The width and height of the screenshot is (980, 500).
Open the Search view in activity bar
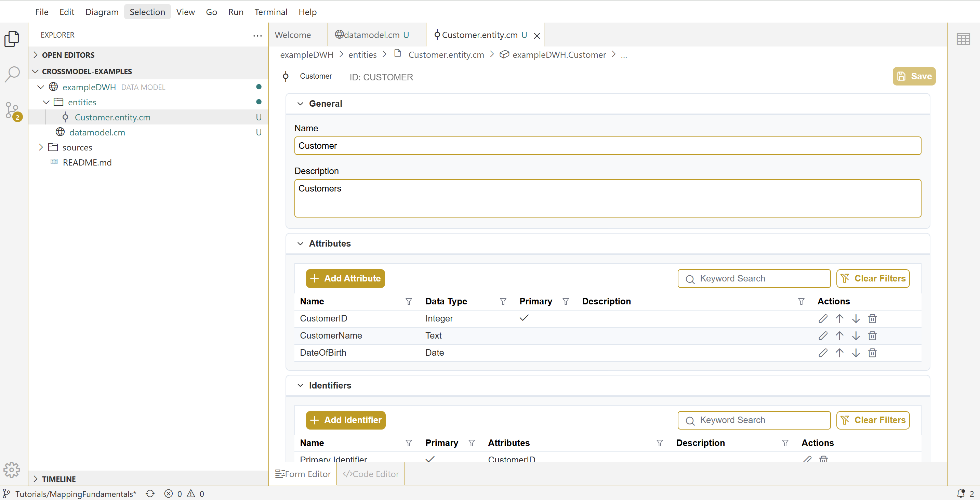tap(12, 74)
